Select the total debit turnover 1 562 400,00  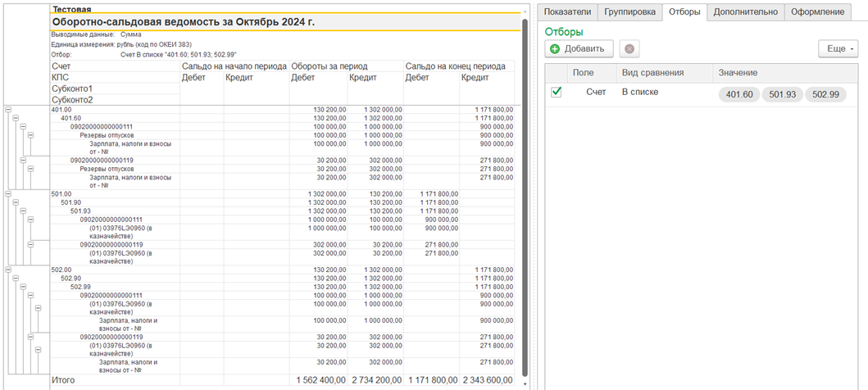coord(321,380)
